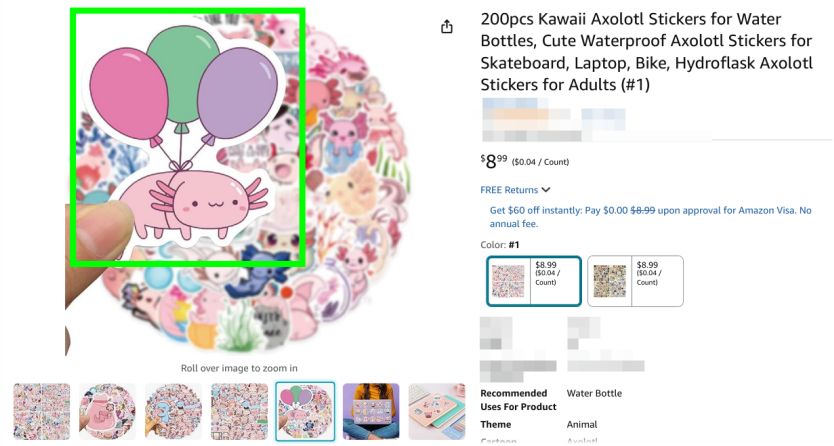This screenshot has width=834, height=446.
Task: Click the blurred brand store link under title
Action: (x=530, y=104)
